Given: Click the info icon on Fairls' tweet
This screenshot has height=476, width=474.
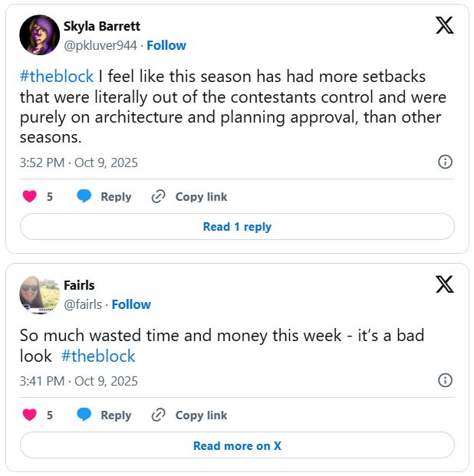Looking at the screenshot, I should (x=445, y=380).
